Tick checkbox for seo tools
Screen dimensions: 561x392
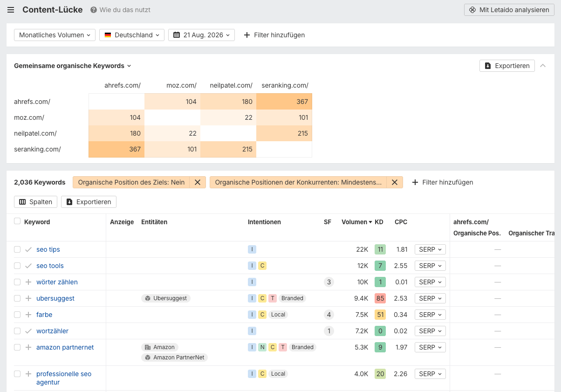[17, 266]
